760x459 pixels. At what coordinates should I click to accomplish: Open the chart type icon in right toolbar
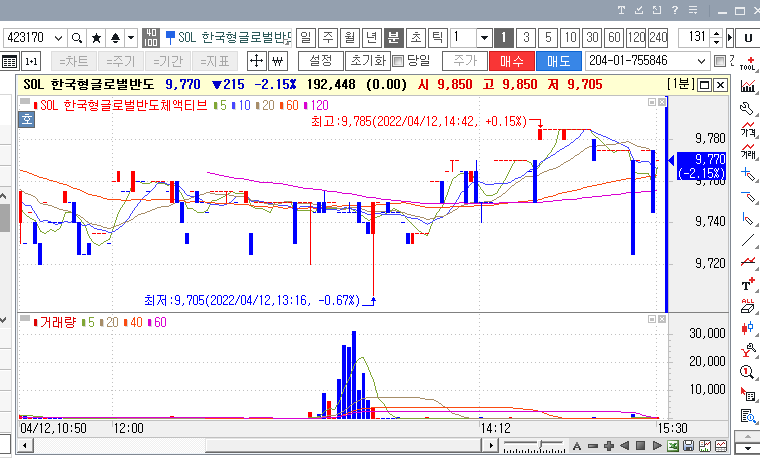[747, 86]
